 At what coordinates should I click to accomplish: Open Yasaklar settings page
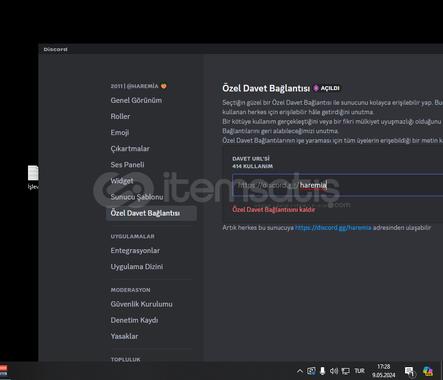click(124, 336)
